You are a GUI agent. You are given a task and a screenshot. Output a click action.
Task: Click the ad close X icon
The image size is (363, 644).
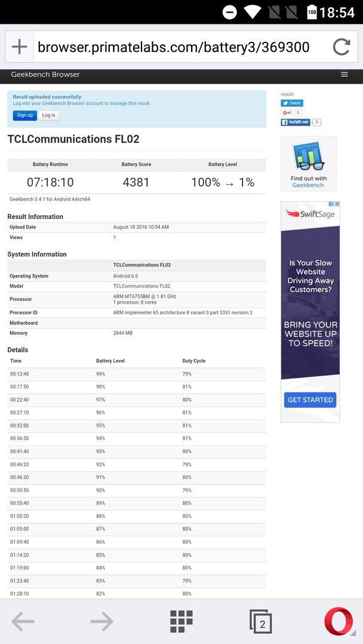[337, 204]
